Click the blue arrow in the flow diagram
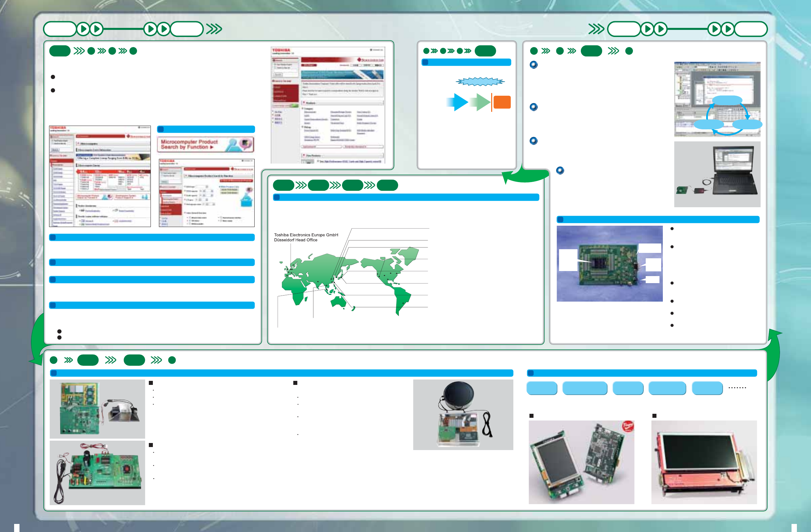This screenshot has width=811, height=532. (458, 102)
